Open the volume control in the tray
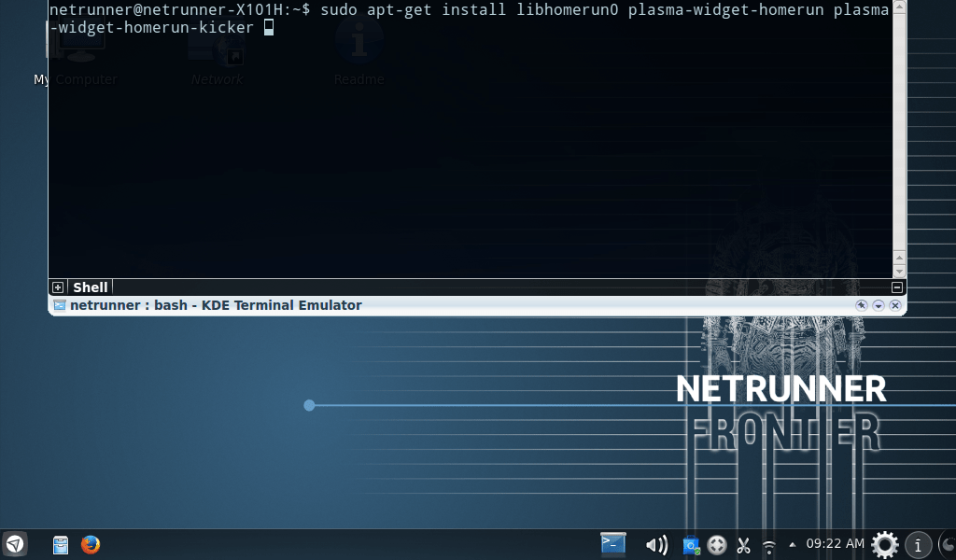This screenshot has width=956, height=560. [656, 545]
